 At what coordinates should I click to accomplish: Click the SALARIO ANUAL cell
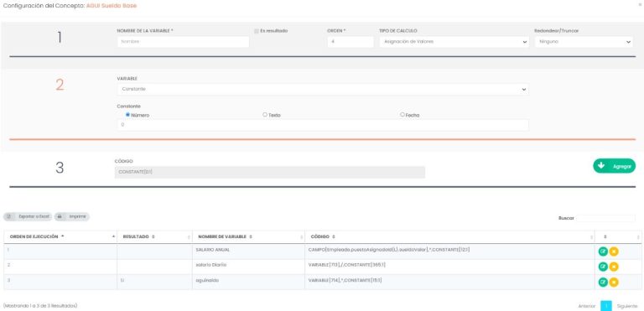pyautogui.click(x=248, y=251)
